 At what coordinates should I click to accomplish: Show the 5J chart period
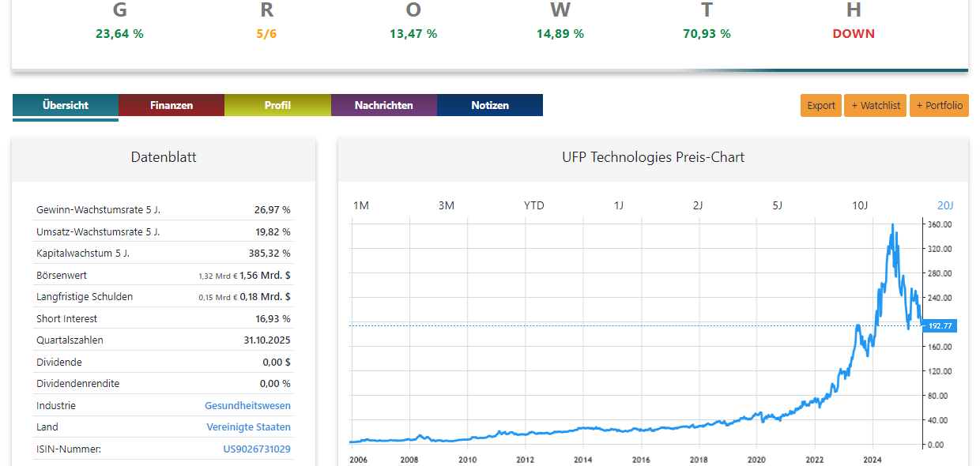pos(777,205)
